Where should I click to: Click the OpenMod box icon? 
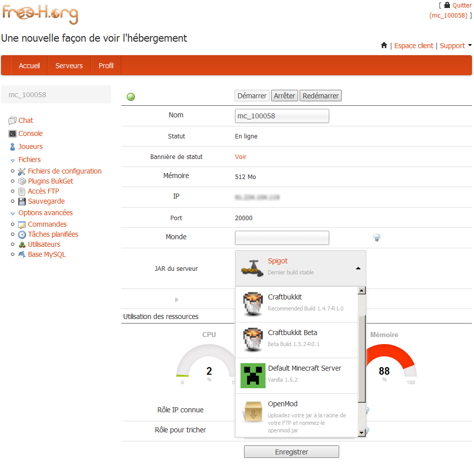(253, 412)
